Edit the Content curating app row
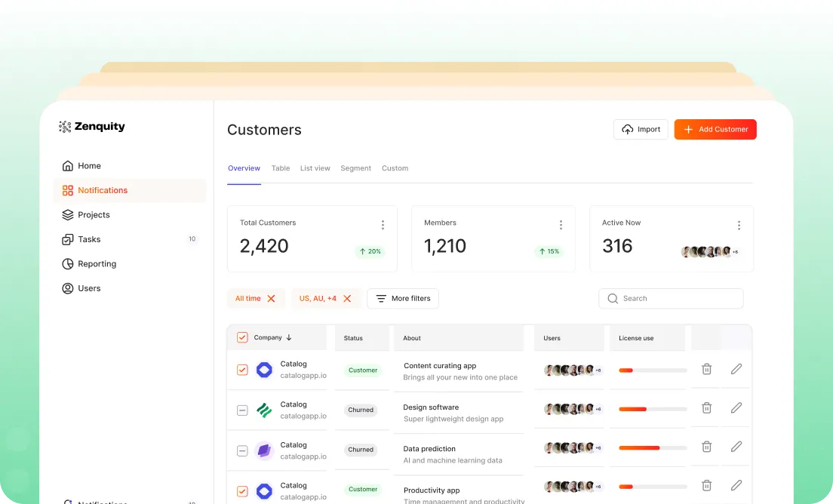This screenshot has height=504, width=833. pos(736,369)
